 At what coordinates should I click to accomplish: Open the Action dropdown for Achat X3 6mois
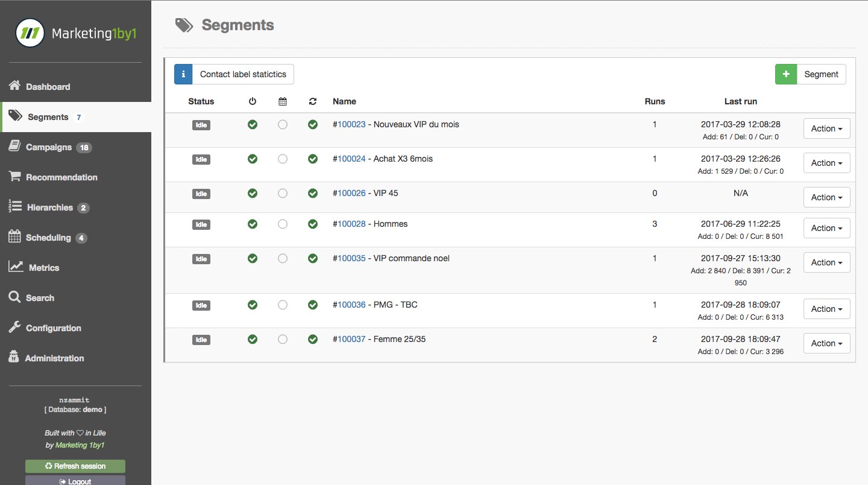[x=826, y=163]
